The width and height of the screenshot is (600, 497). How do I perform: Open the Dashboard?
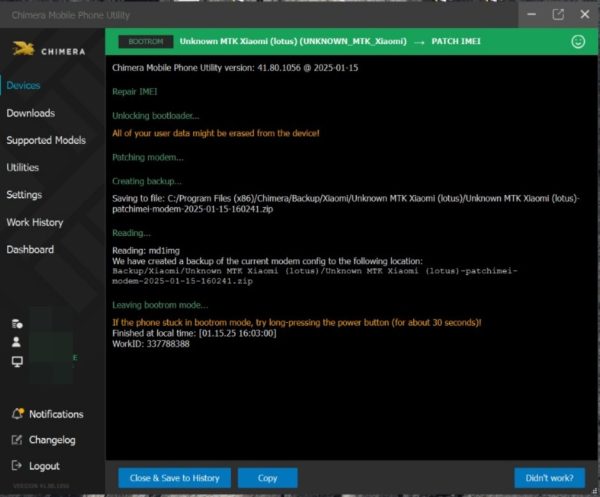30,249
